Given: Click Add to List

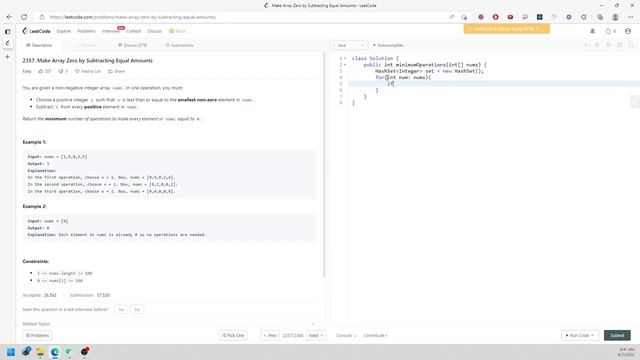Looking at the screenshot, I should click(88, 71).
